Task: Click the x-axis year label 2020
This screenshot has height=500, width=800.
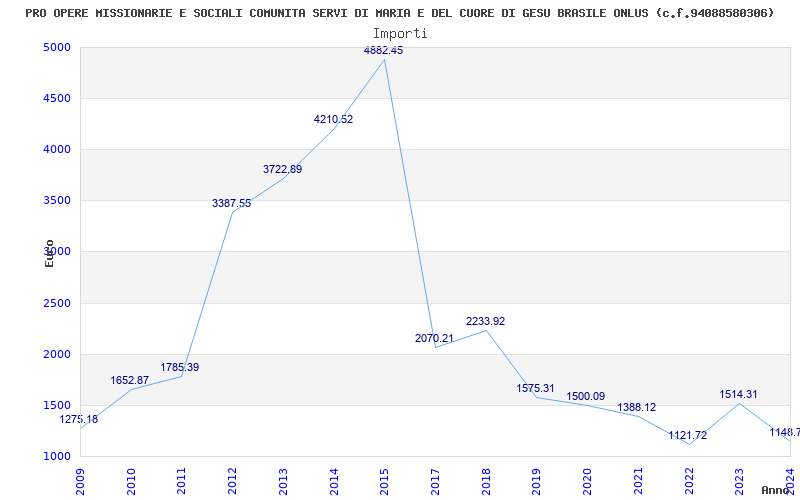Action: tap(587, 482)
